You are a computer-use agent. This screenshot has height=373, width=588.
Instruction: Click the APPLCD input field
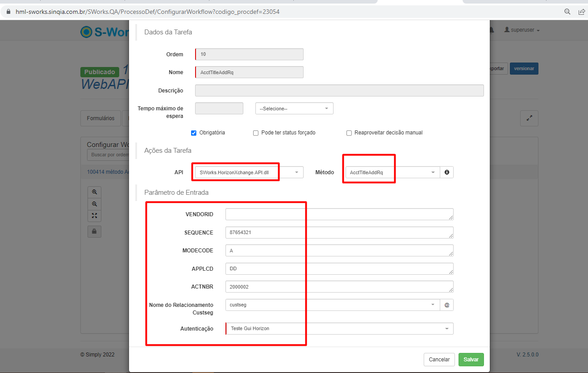(339, 268)
